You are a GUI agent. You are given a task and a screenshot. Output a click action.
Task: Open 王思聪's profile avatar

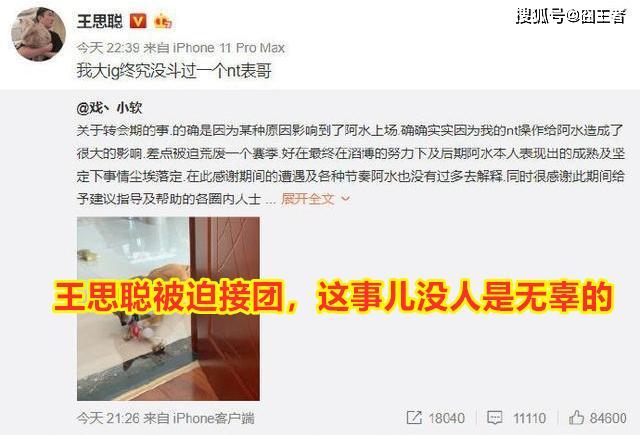click(x=38, y=34)
